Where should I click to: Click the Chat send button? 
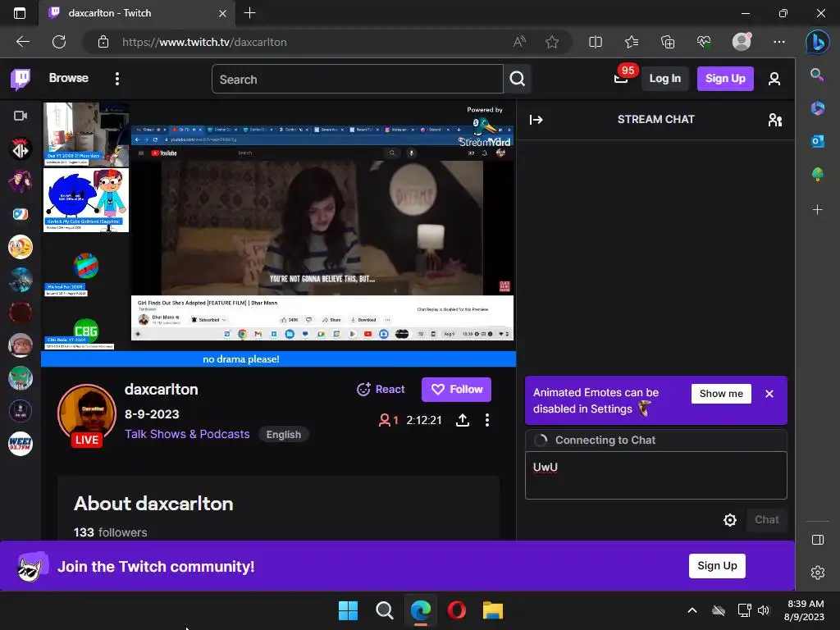[x=767, y=519]
